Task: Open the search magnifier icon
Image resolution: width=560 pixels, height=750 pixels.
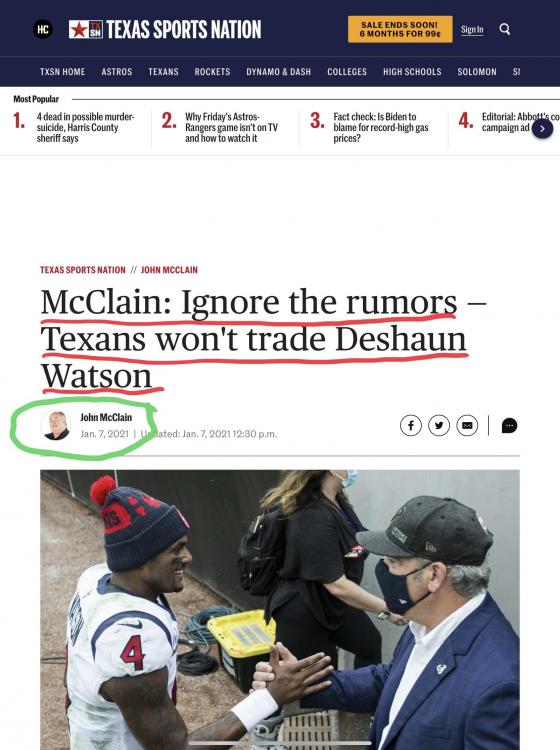Action: point(505,29)
